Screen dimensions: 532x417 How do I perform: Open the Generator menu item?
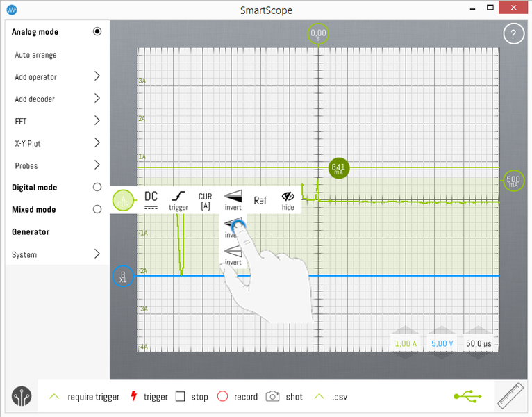pos(31,232)
